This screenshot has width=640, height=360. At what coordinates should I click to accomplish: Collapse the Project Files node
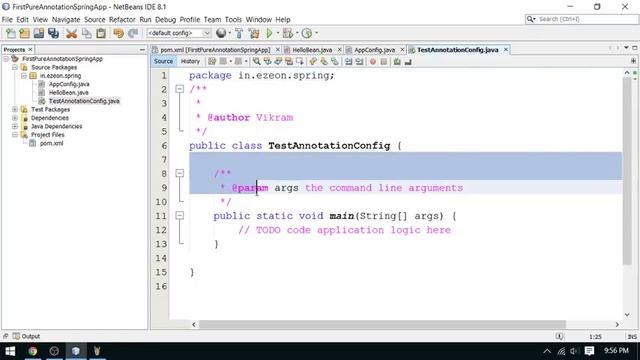pos(15,135)
